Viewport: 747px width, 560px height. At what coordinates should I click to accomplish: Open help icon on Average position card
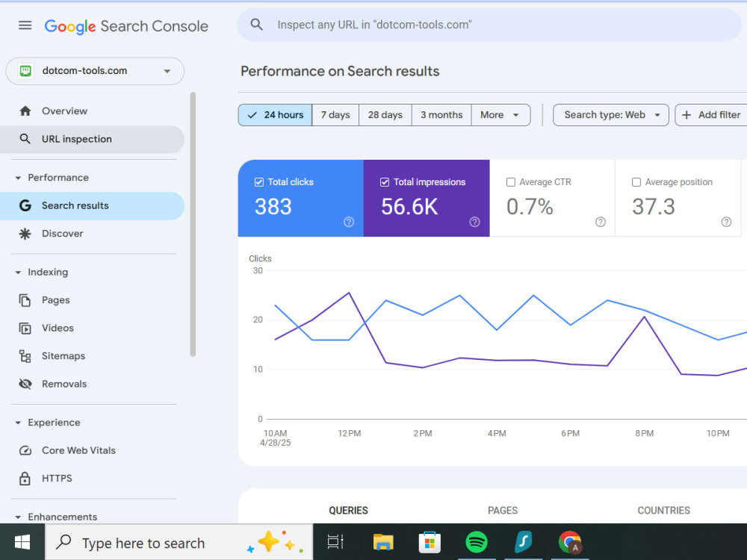[726, 222]
